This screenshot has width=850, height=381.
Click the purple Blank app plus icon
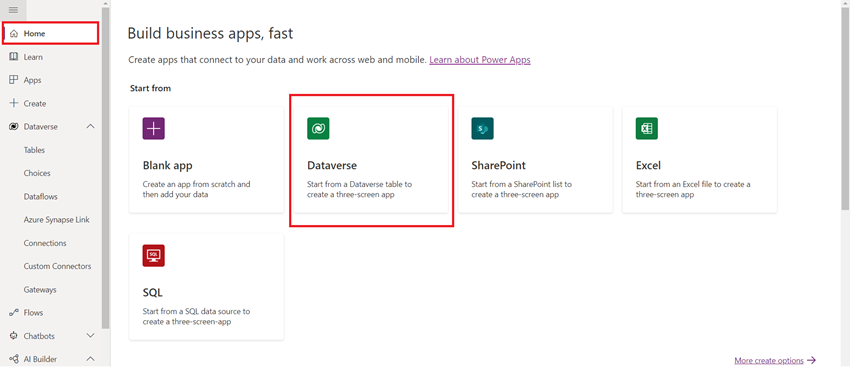153,128
